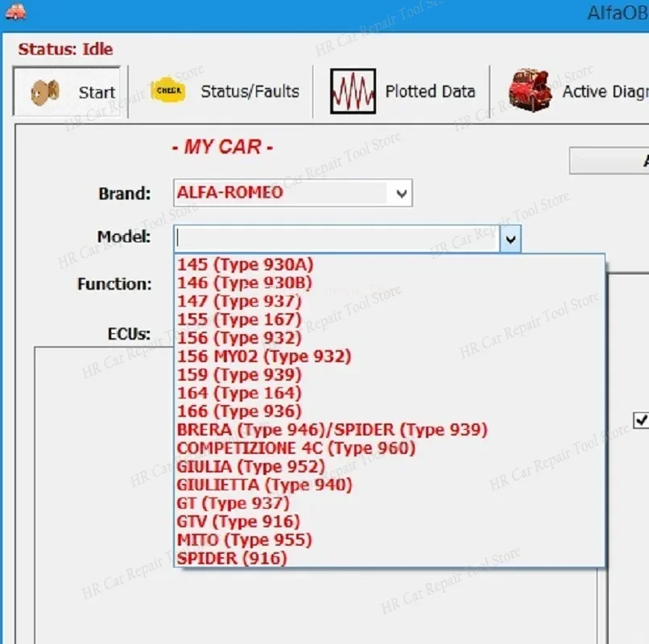This screenshot has width=649, height=644.
Task: Collapse the open Model selection list
Action: coord(511,239)
